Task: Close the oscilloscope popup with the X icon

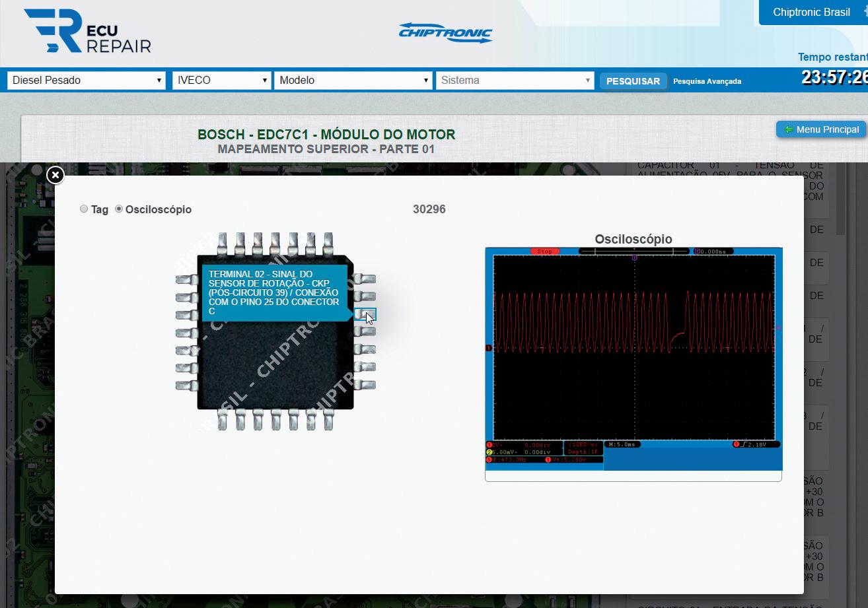Action: [x=55, y=174]
